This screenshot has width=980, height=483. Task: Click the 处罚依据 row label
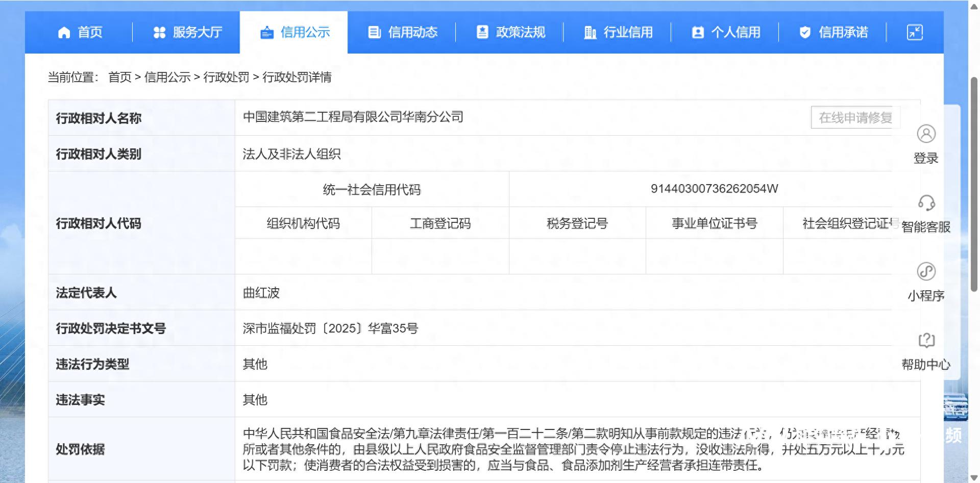[80, 449]
